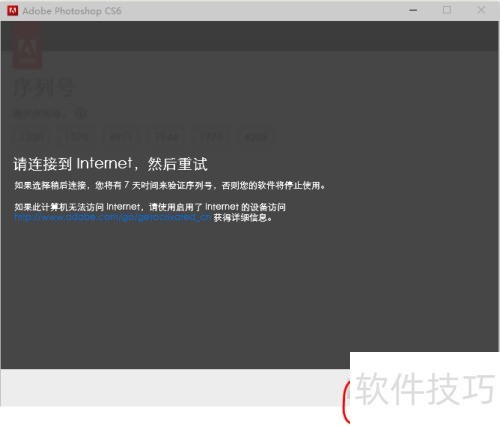This screenshot has height=426, width=500.
Task: Maximize the Adobe Photoshop CS6 window
Action: pos(447,10)
